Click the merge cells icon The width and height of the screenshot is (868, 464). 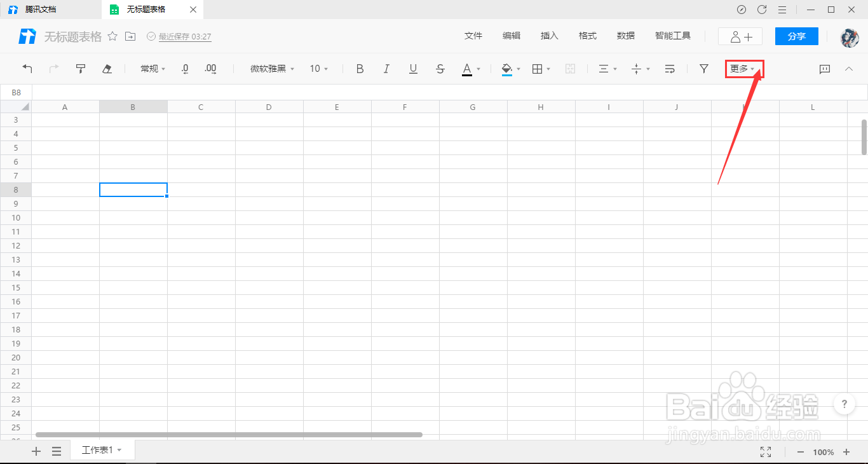pos(570,69)
